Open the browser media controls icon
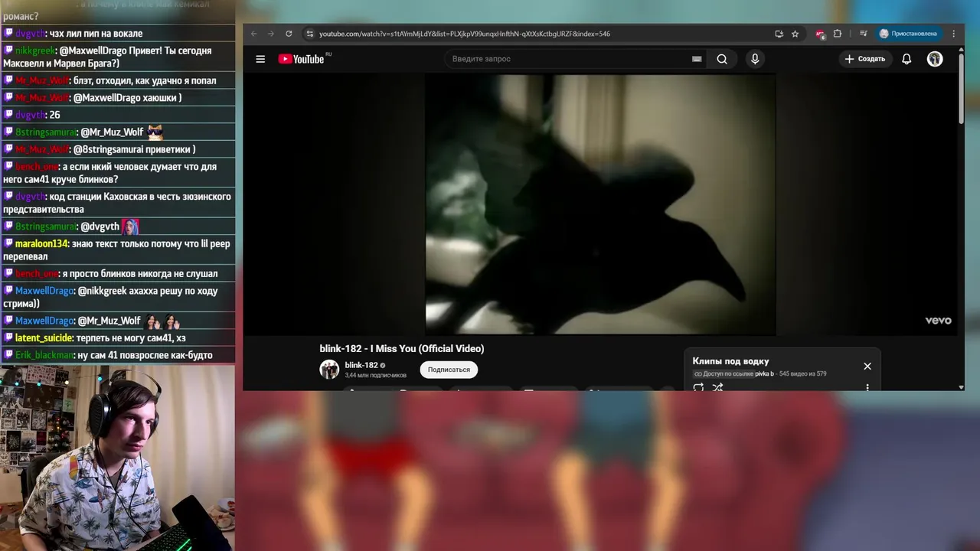This screenshot has height=551, width=980. 864,34
